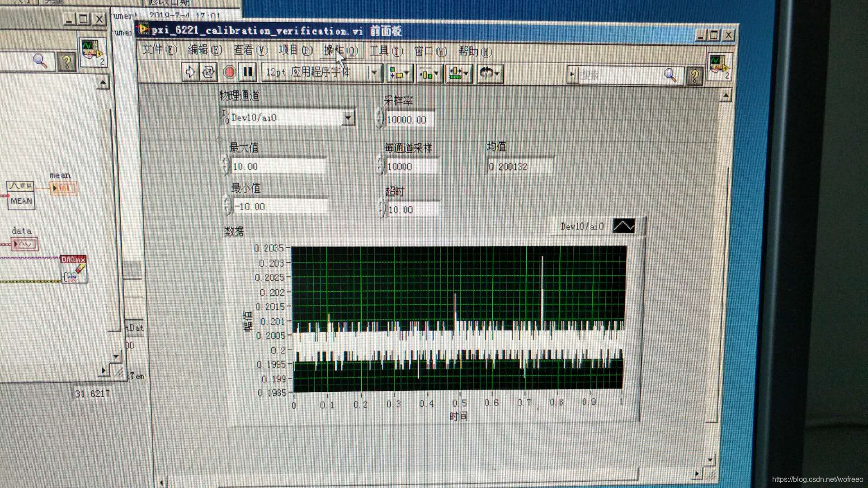Click the Run Continuously button

tap(208, 72)
